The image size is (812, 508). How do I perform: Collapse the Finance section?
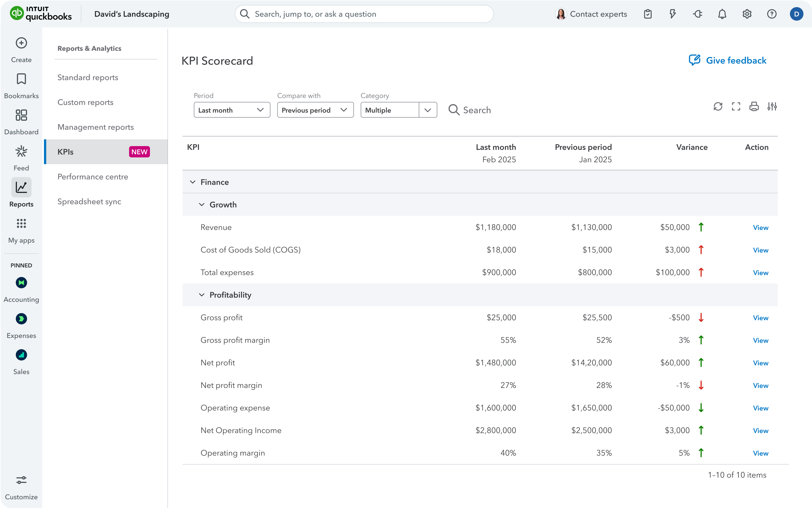click(x=193, y=182)
